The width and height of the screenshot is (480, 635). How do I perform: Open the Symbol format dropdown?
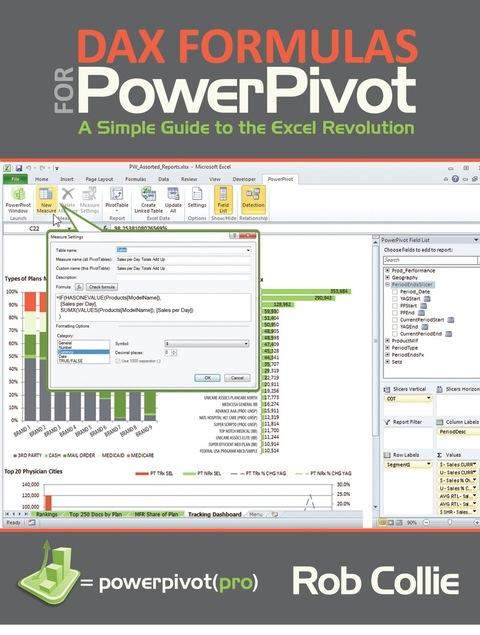click(x=207, y=344)
